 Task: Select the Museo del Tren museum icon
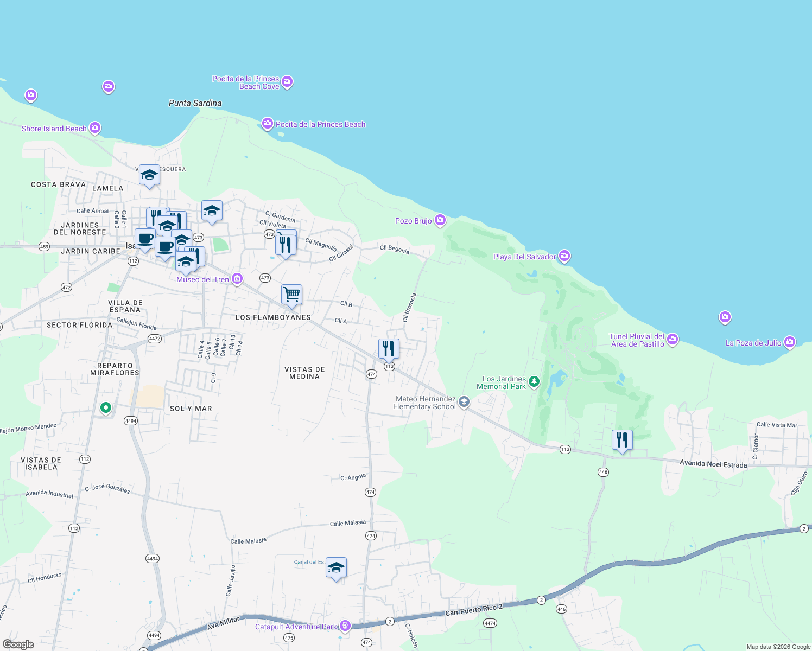236,278
